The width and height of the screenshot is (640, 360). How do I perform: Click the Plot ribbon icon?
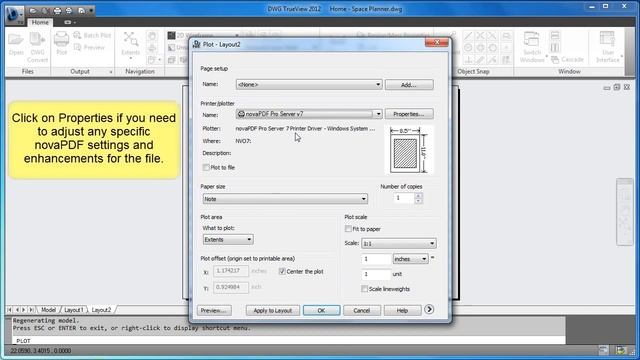tap(61, 43)
